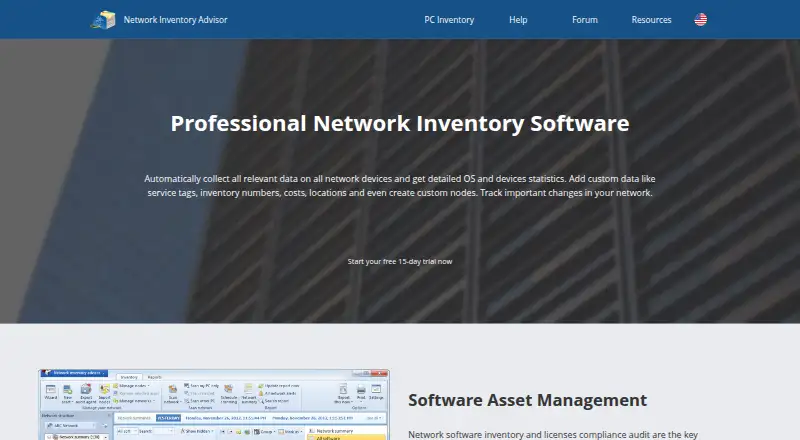Click the 'Automatically collect all relevant data' paragraph

(x=399, y=186)
